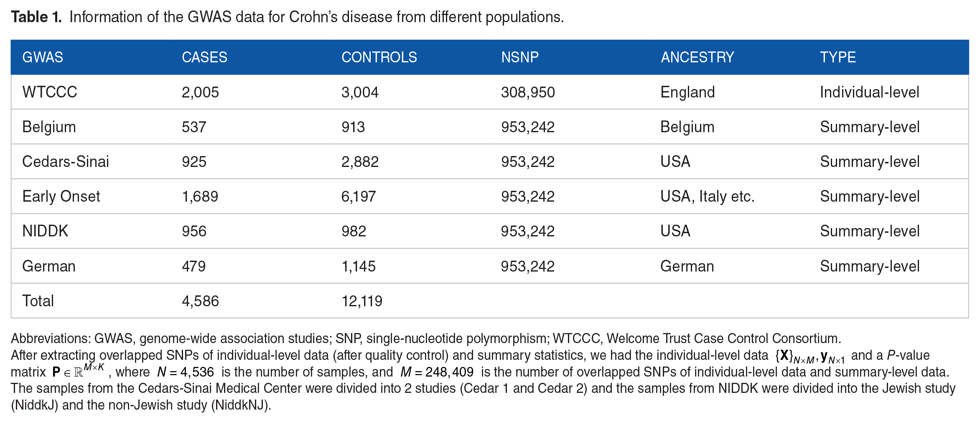
Task: Select the Cedars-Sinai row label
Action: click(x=66, y=162)
